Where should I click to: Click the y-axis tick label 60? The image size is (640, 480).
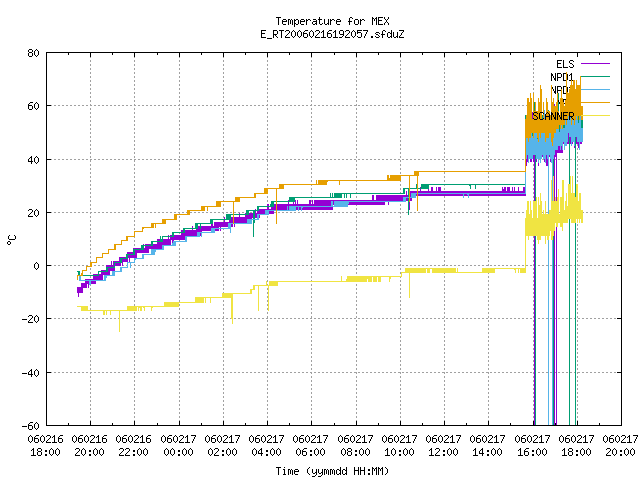tap(33, 106)
